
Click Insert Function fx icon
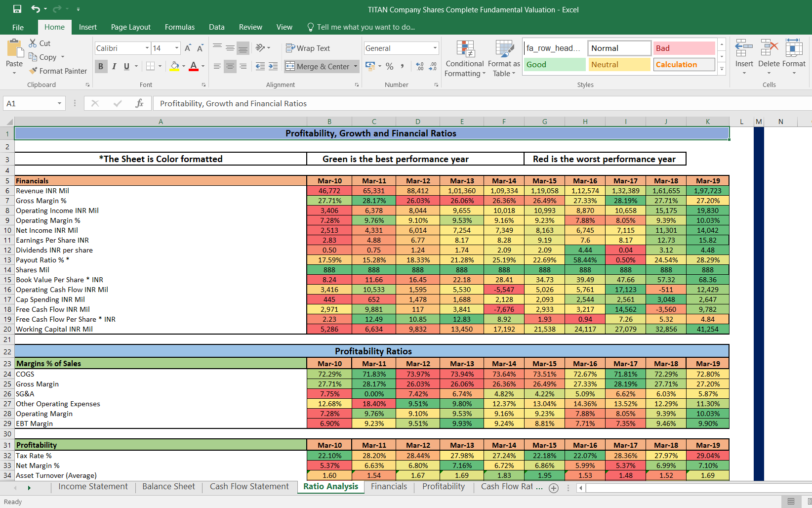tap(139, 103)
